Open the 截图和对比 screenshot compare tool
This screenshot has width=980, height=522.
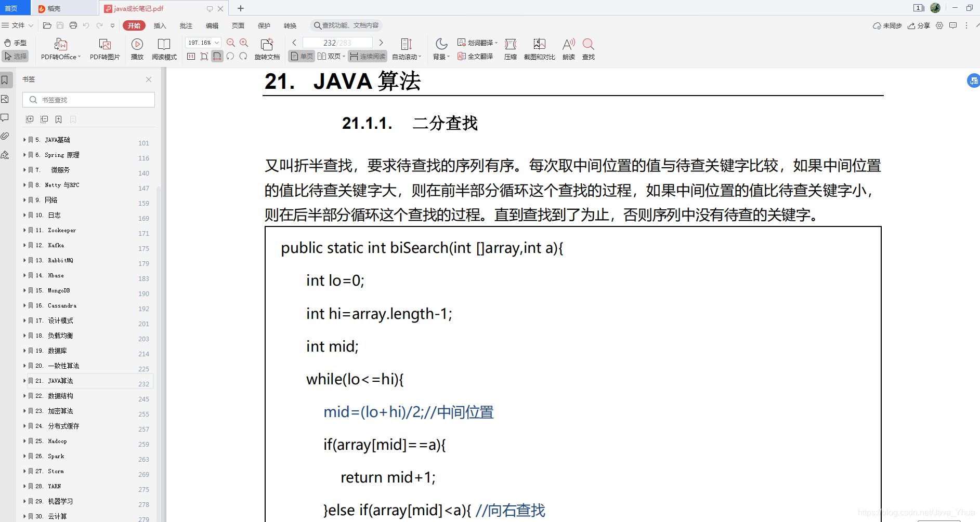pos(539,49)
